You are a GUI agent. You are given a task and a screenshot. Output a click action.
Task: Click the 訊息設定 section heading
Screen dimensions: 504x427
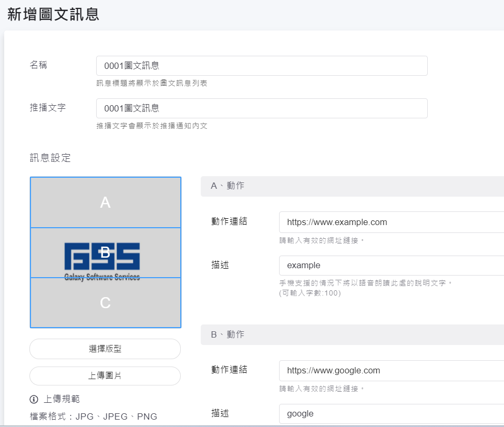coord(50,158)
